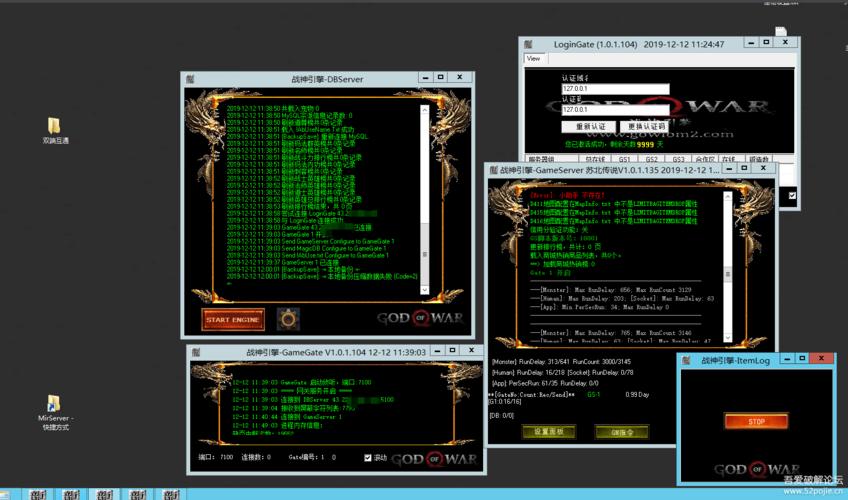
Task: Click DBServer log scrollbar up arrow
Action: click(425, 110)
